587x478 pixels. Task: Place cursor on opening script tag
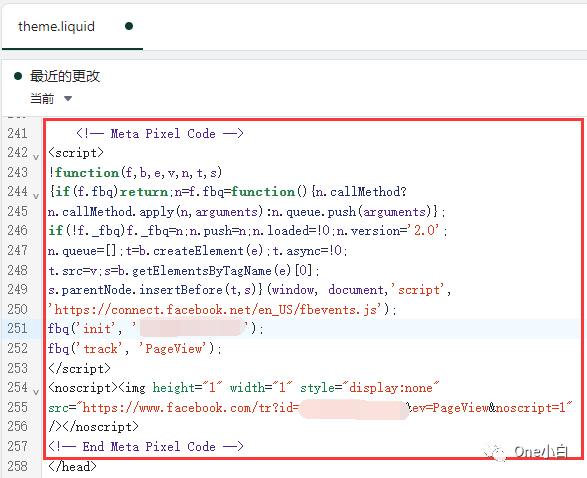(76, 153)
